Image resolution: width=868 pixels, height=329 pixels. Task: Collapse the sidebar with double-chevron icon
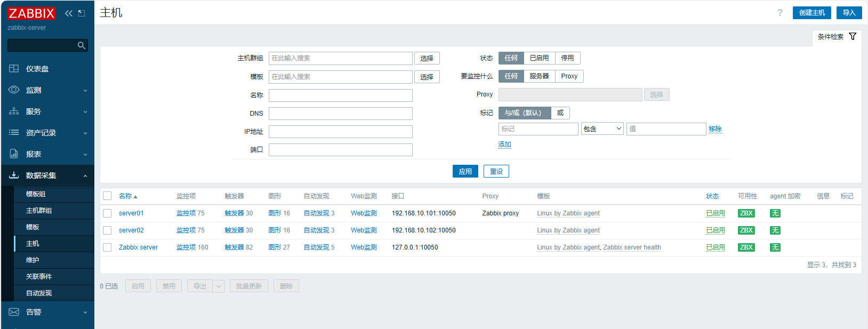click(69, 13)
